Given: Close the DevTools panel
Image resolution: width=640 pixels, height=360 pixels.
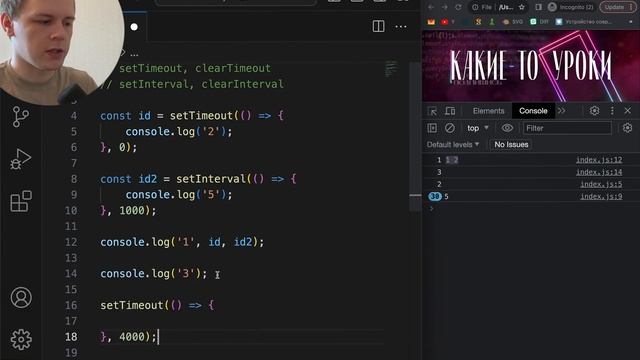Looking at the screenshot, I should tap(627, 111).
